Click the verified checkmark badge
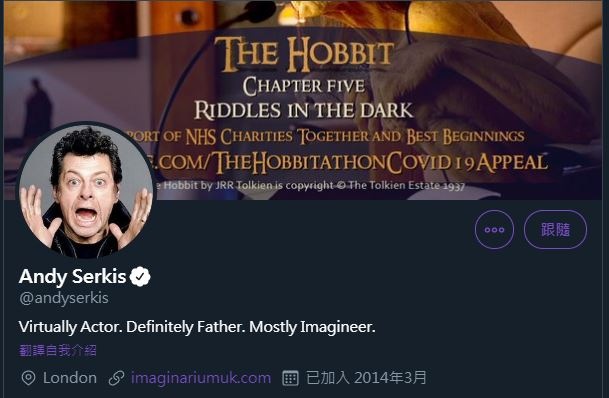The image size is (609, 398). [x=140, y=276]
